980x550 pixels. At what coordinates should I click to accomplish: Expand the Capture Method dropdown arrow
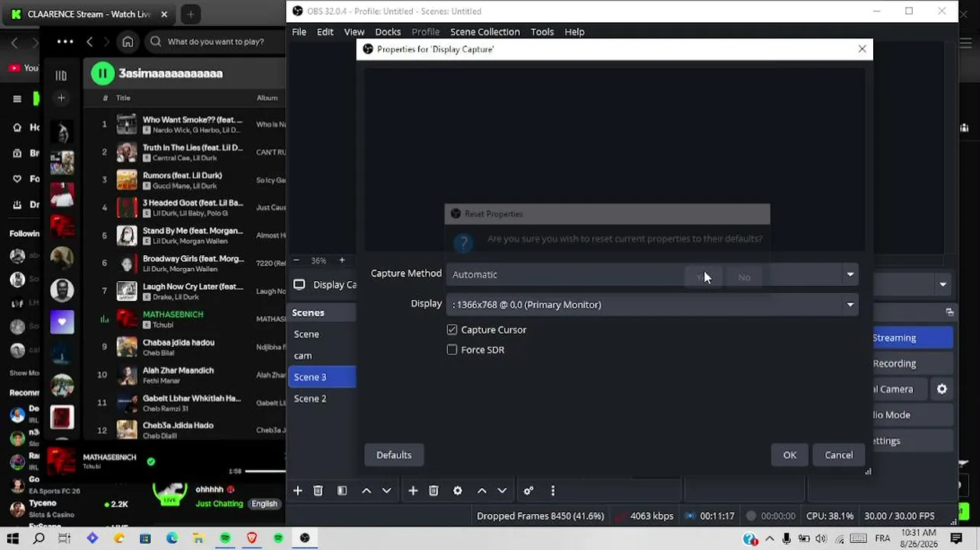[x=850, y=274]
